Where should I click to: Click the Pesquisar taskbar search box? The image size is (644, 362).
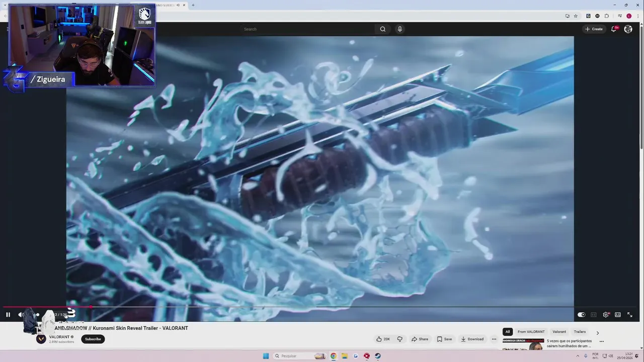300,356
